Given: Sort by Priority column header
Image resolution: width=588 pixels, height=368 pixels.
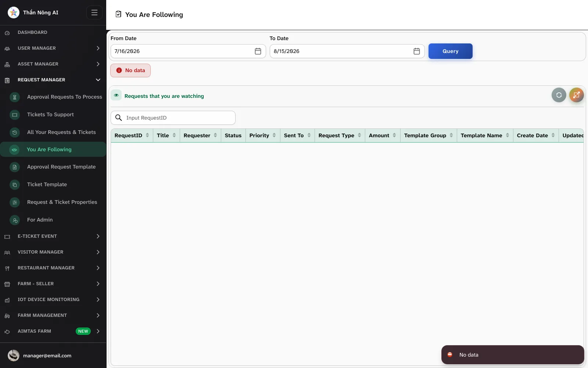Looking at the screenshot, I should pyautogui.click(x=263, y=135).
